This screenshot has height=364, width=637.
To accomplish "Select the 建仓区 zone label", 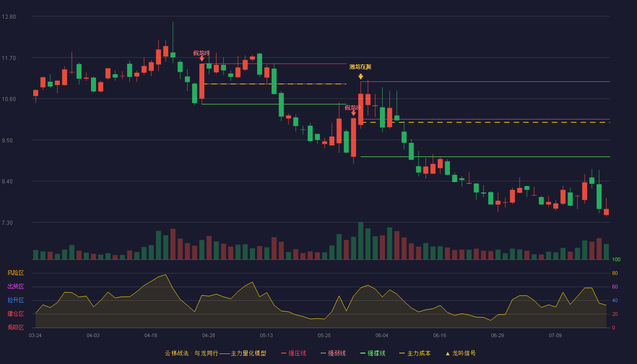I will point(15,314).
